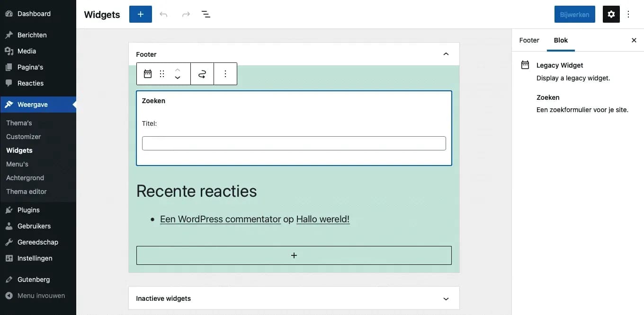Collapse menu via Menu invouwen arrow icon
Image resolution: width=644 pixels, height=315 pixels.
click(x=9, y=296)
